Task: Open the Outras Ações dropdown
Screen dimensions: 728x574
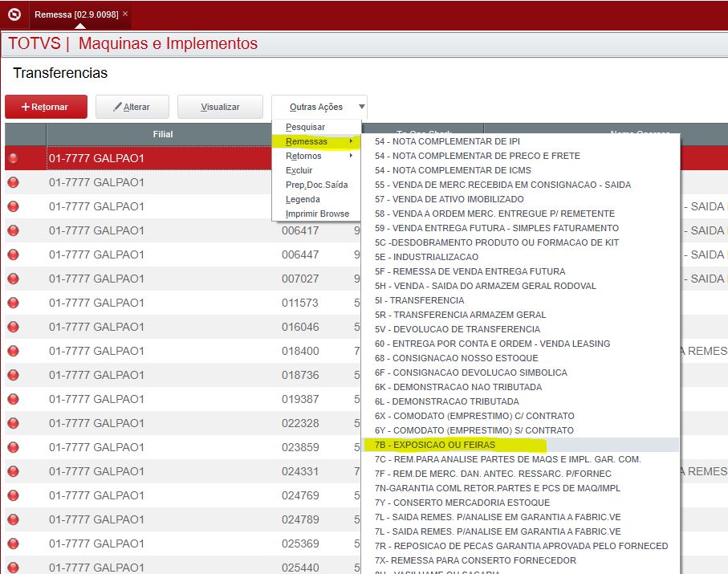Action: [x=319, y=107]
